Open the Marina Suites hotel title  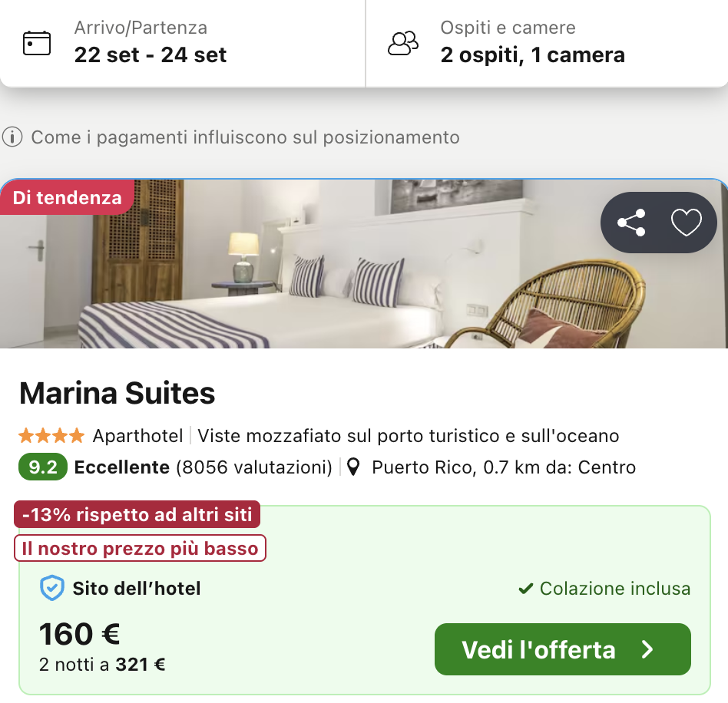(117, 394)
